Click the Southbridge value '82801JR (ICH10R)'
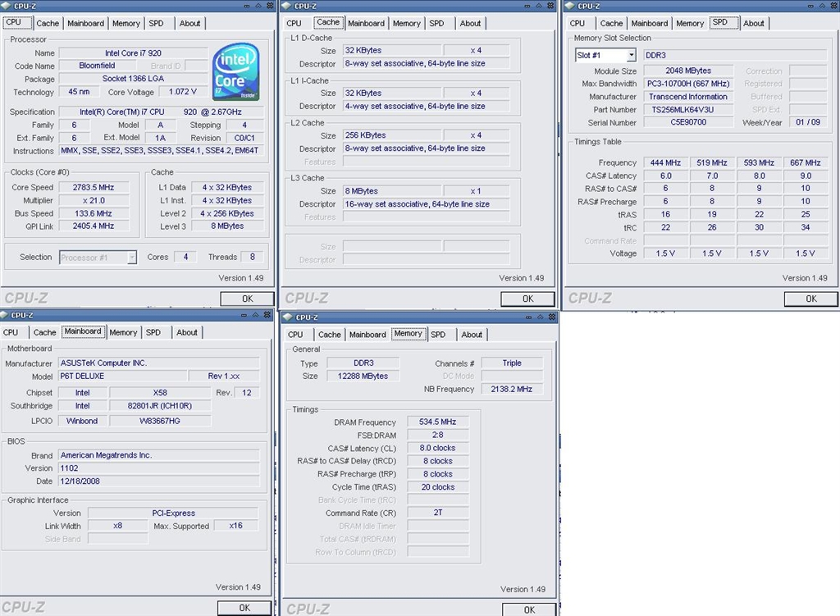 (160, 406)
